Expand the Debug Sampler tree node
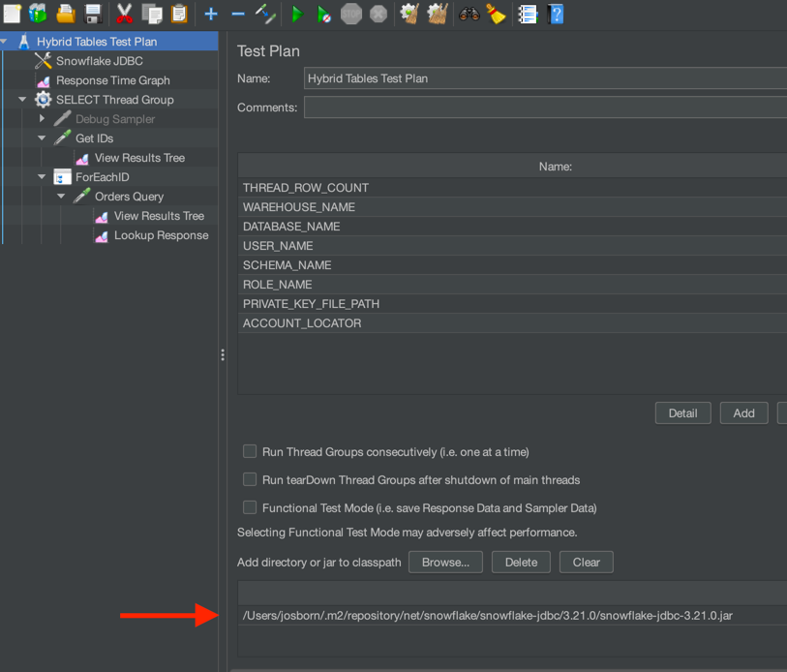The width and height of the screenshot is (787, 672). pos(42,119)
